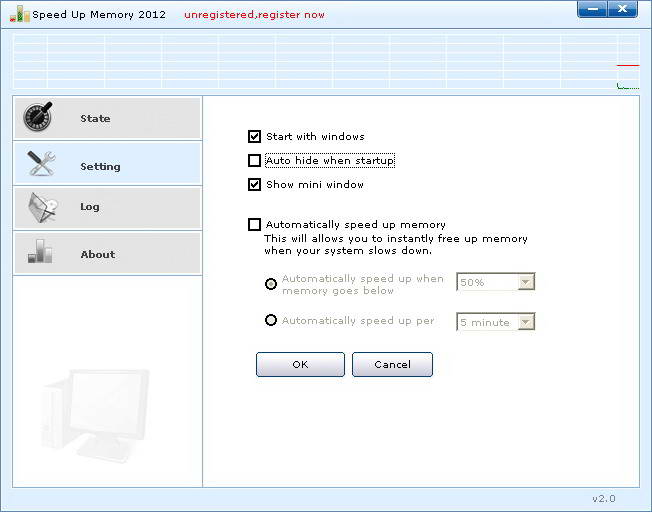Click the v2.0 version text

tap(604, 498)
